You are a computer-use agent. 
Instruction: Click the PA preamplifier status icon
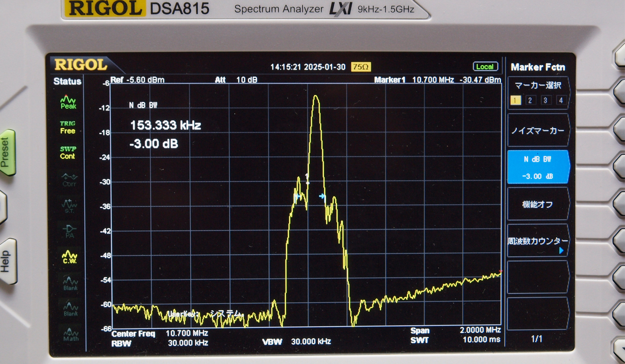tap(70, 231)
